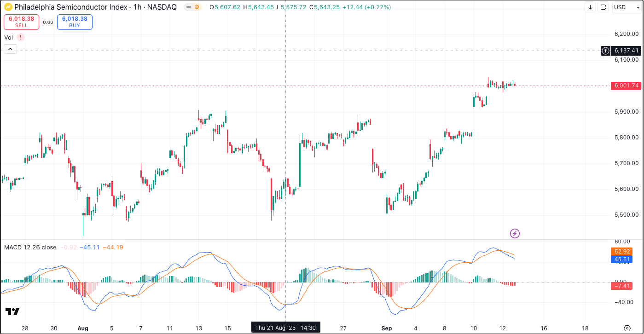Click the 6,200.00 price axis label

[x=626, y=34]
